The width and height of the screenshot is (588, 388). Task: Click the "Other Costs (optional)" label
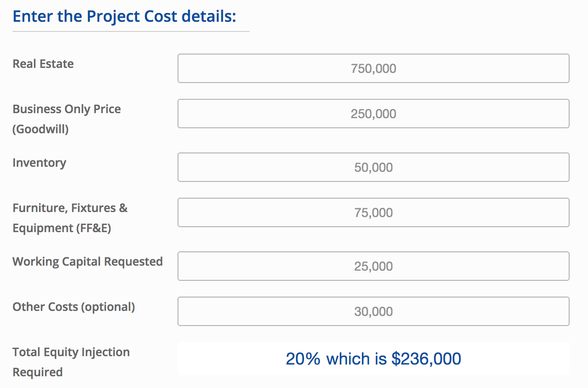pyautogui.click(x=74, y=307)
